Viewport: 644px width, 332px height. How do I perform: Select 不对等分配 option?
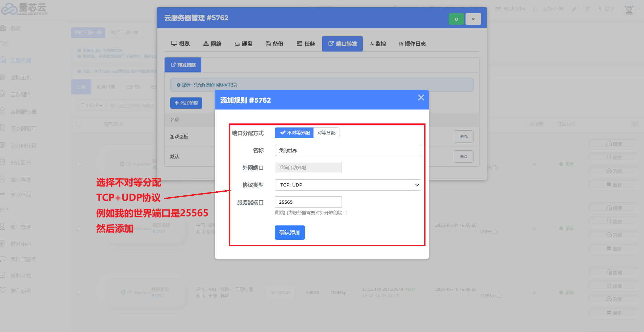(294, 133)
